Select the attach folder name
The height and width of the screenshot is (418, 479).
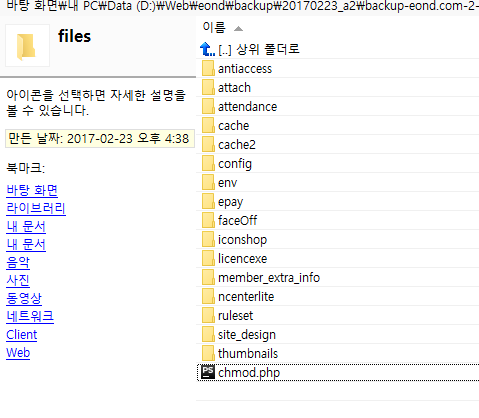pos(234,88)
